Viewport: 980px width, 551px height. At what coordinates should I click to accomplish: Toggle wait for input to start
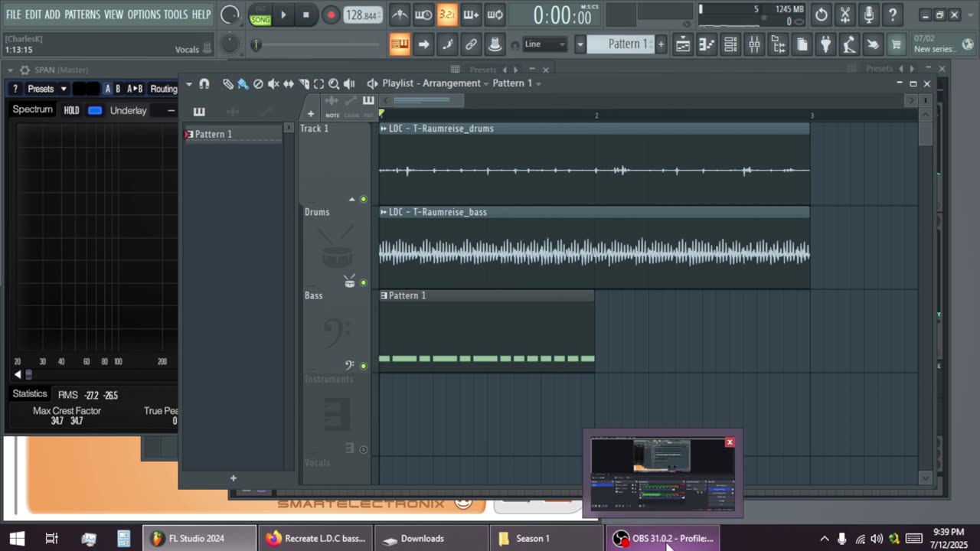pyautogui.click(x=423, y=15)
